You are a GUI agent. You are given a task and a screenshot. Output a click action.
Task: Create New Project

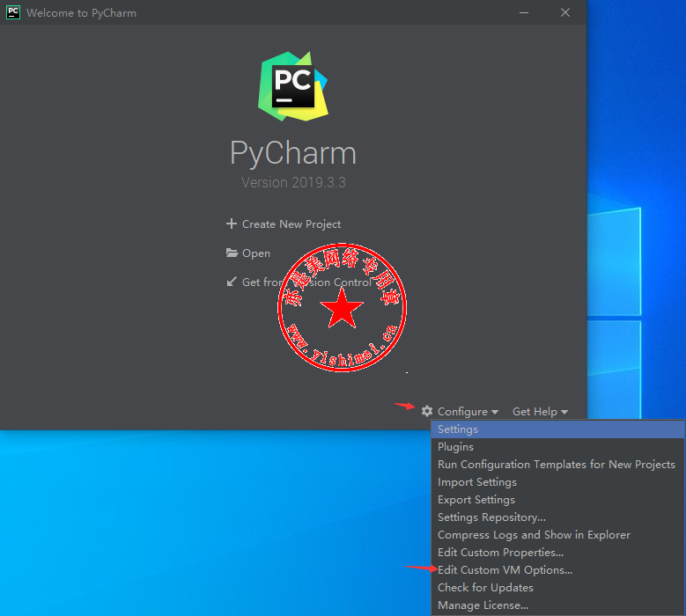[x=291, y=224]
